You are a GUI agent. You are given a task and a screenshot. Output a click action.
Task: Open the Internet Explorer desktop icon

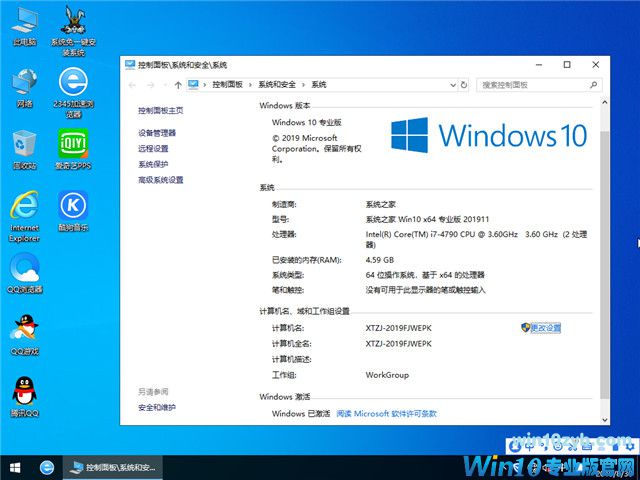(x=24, y=216)
